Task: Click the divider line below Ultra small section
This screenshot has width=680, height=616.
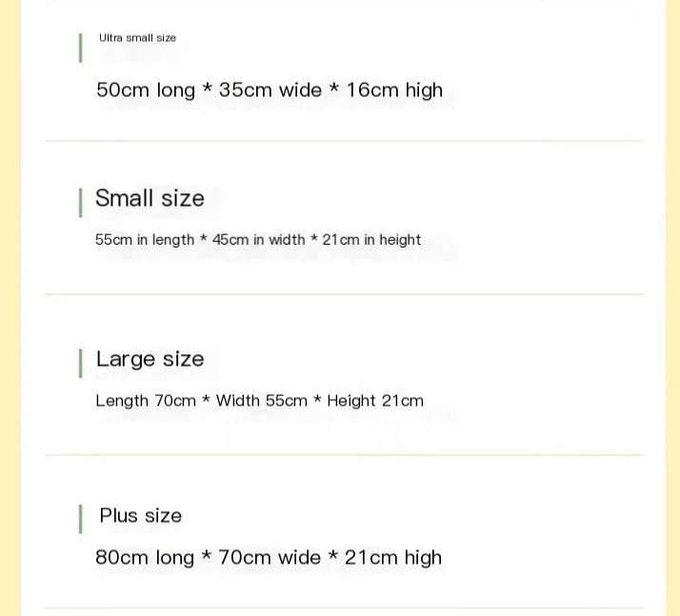Action: [x=343, y=141]
